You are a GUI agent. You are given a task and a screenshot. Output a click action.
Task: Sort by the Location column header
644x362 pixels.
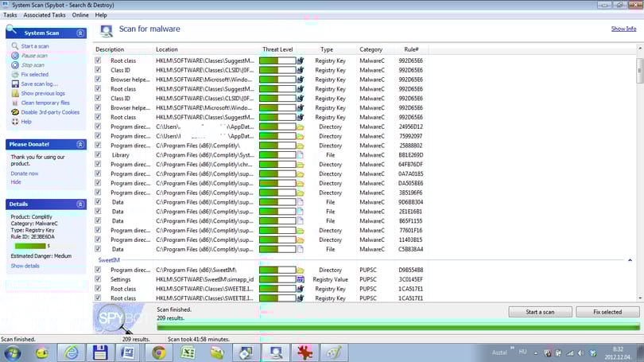[205, 49]
